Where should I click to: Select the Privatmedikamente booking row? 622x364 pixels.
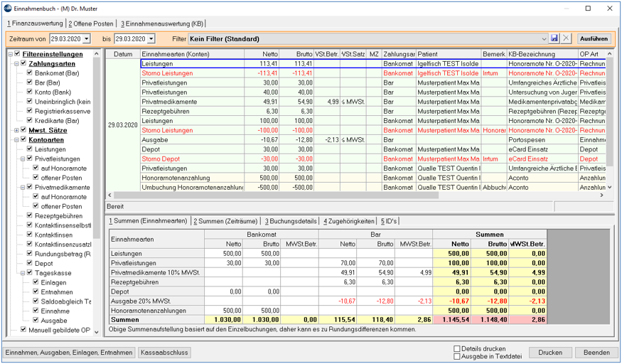[x=373, y=102]
